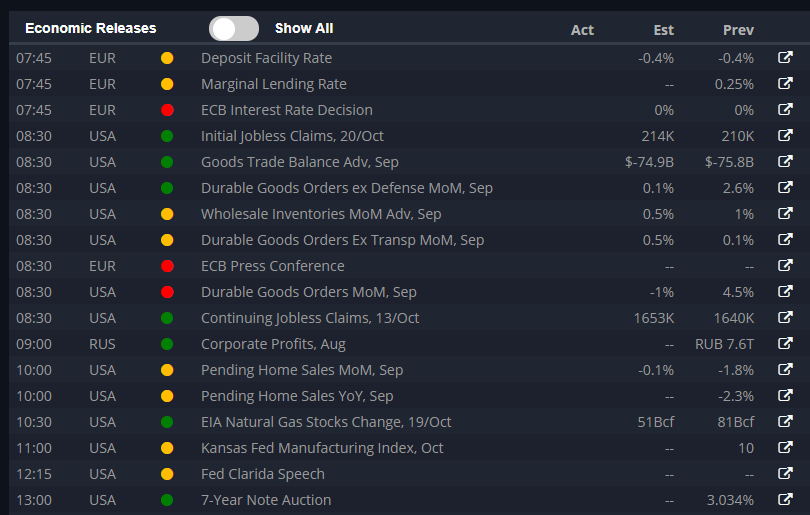
Task: Open external link for 7-Year Note Auction
Action: [x=785, y=500]
